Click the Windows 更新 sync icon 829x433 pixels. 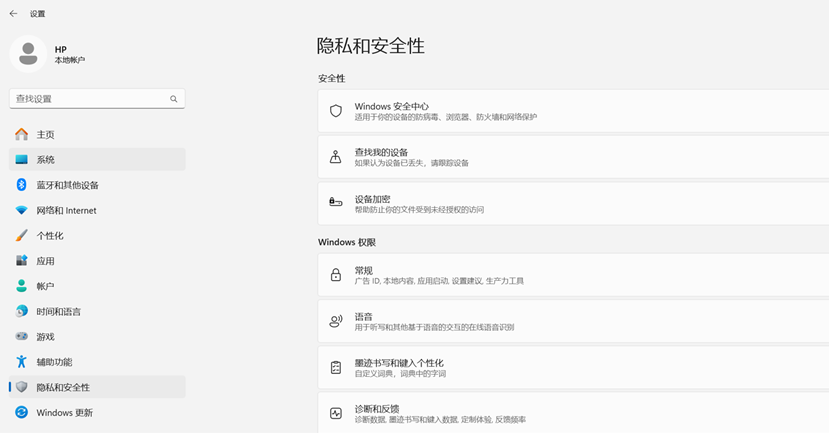click(21, 412)
